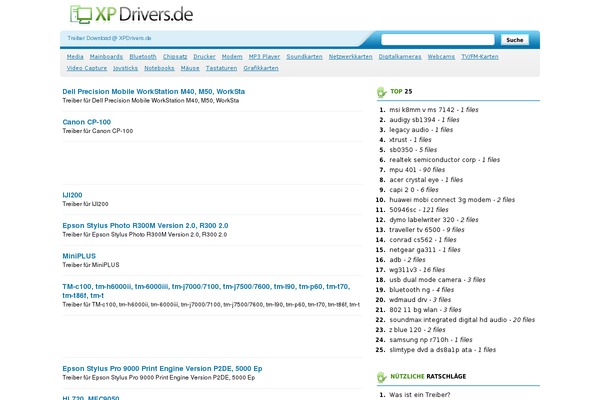Open the Mainboards category
Screen dimensions: 600x400
106,57
